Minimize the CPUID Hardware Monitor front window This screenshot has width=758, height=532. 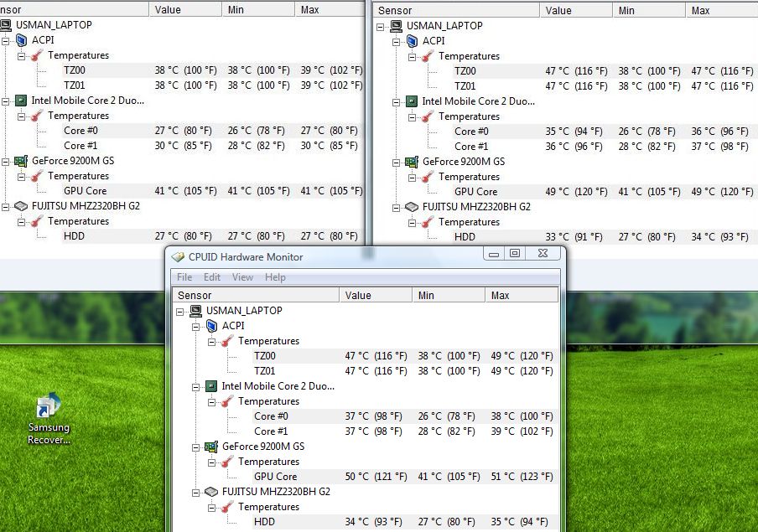tap(494, 254)
